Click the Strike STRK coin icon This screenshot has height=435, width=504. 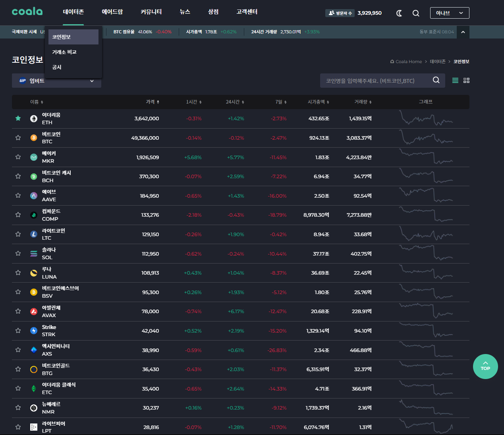pyautogui.click(x=34, y=331)
